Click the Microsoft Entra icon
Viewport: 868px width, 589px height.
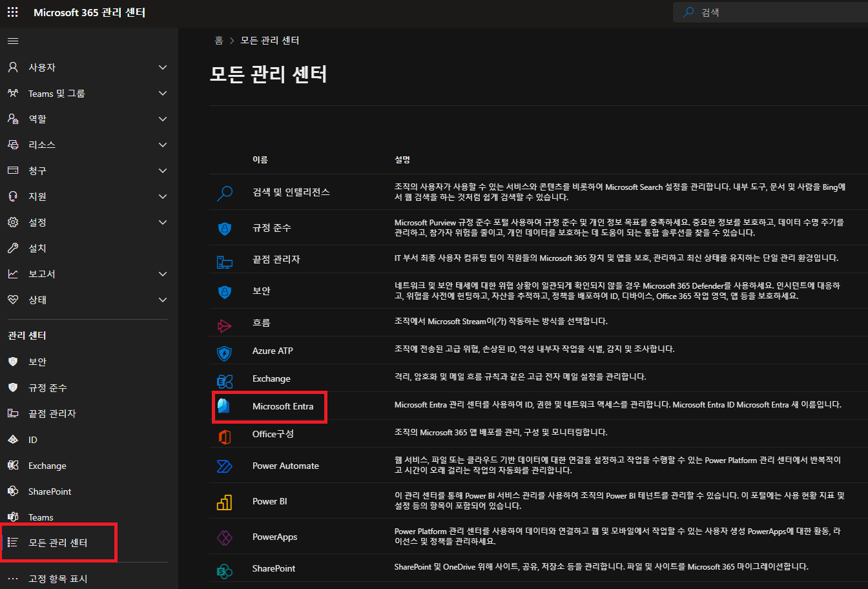coord(224,406)
